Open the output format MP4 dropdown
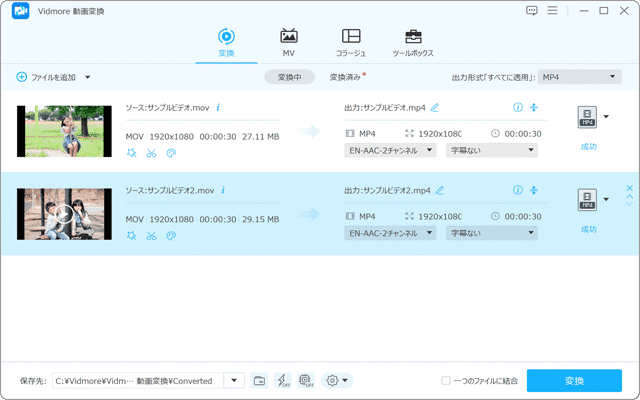 580,77
